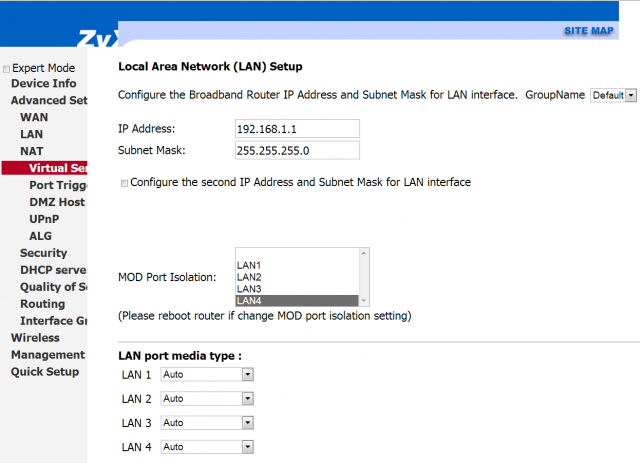The height and width of the screenshot is (463, 640).
Task: Open Quick Setup in sidebar
Action: 45,372
